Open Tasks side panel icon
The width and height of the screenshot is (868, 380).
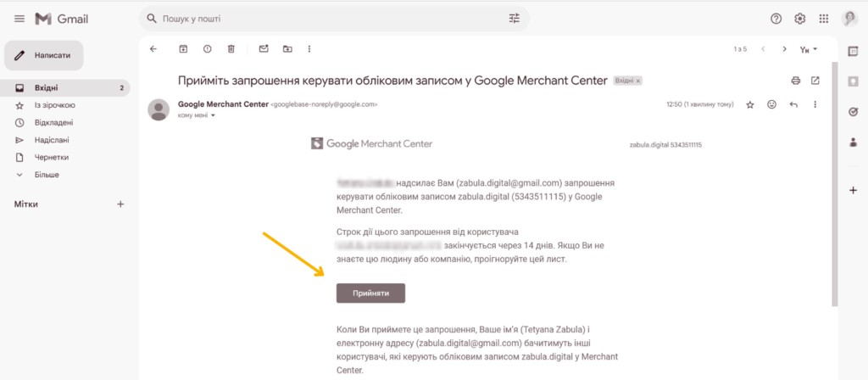(853, 112)
